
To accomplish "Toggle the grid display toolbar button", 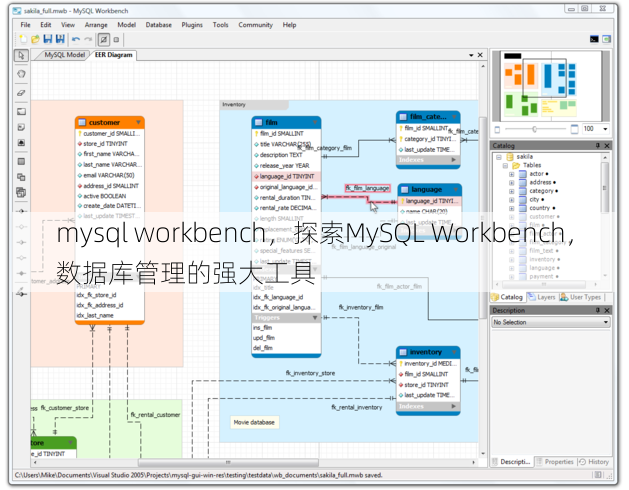I will pos(103,39).
